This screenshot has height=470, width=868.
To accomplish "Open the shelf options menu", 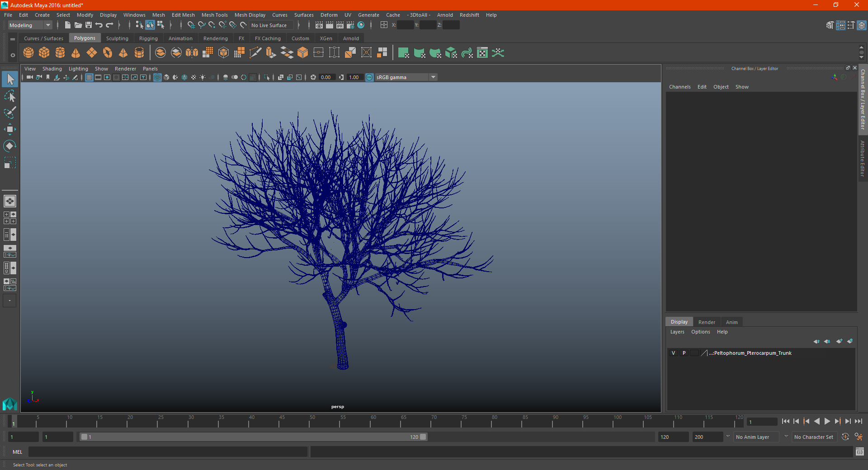I will pos(13,55).
